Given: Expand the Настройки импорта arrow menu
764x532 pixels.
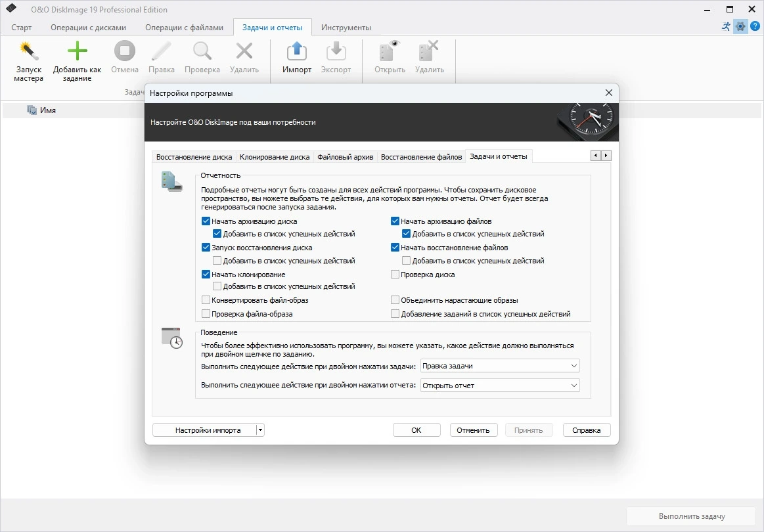Looking at the screenshot, I should pyautogui.click(x=260, y=430).
